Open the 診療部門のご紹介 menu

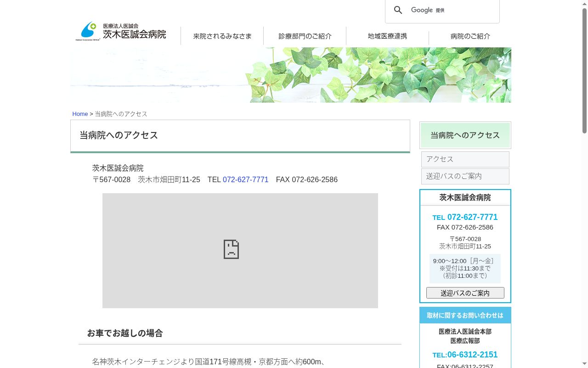305,36
